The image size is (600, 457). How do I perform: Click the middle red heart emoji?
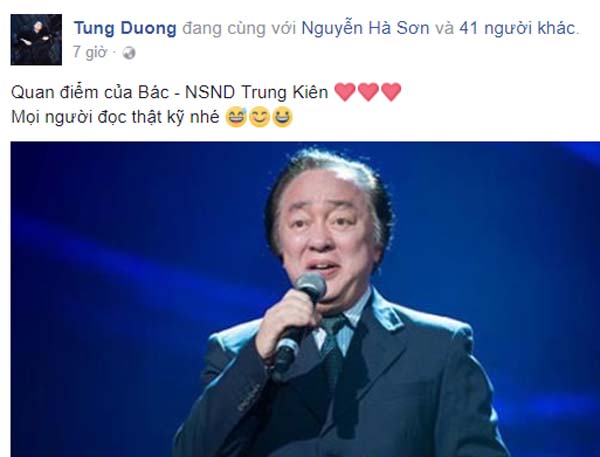(x=368, y=92)
